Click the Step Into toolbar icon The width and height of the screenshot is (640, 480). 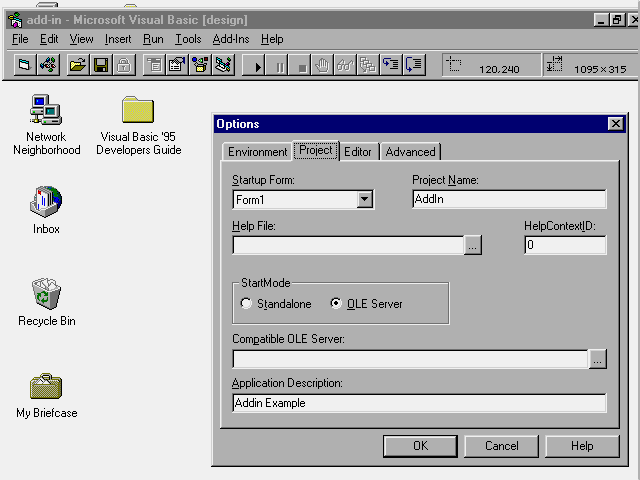(x=392, y=65)
